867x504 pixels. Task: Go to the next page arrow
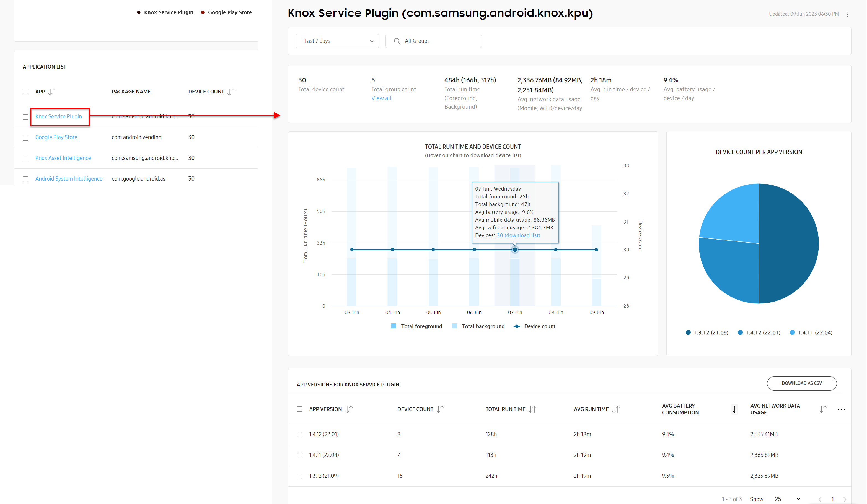[x=845, y=499]
